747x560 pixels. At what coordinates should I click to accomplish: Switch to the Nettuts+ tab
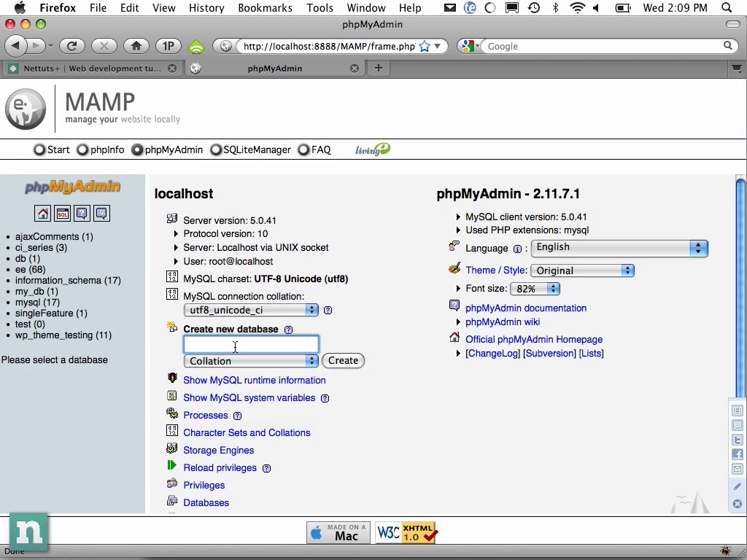pos(92,69)
